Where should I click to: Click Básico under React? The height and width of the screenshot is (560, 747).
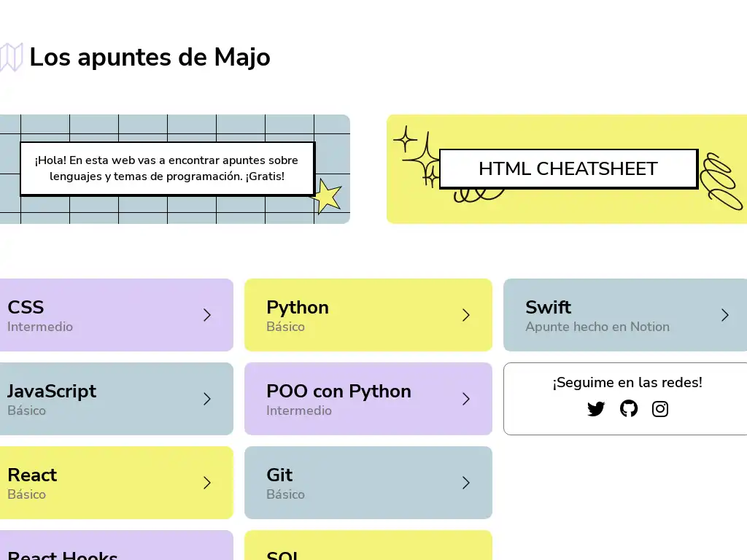pos(27,494)
